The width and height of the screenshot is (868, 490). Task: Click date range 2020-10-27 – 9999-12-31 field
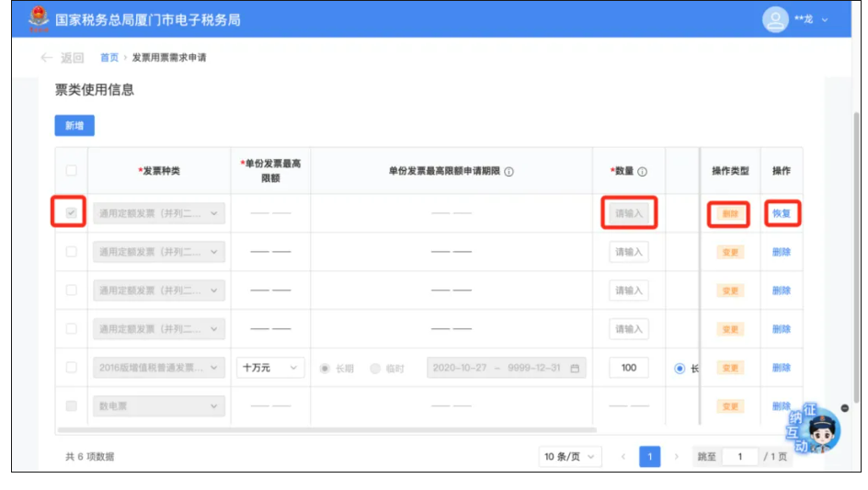(x=506, y=368)
